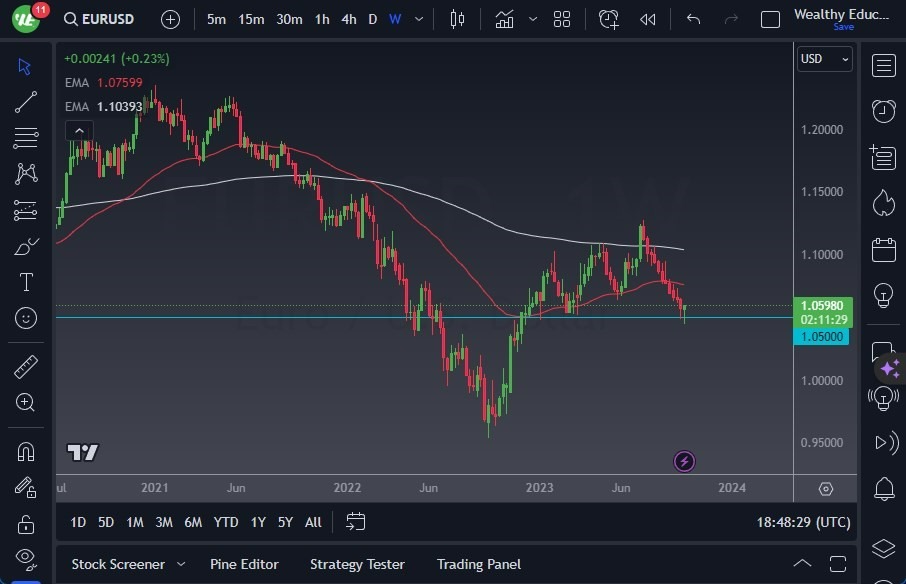Open the Indicators menu
This screenshot has height=584, width=906.
pos(504,18)
